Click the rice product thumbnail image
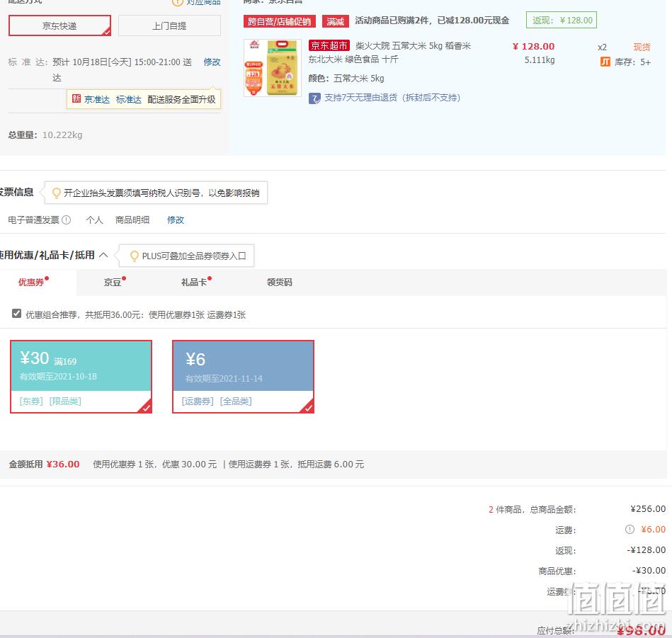 pyautogui.click(x=273, y=68)
